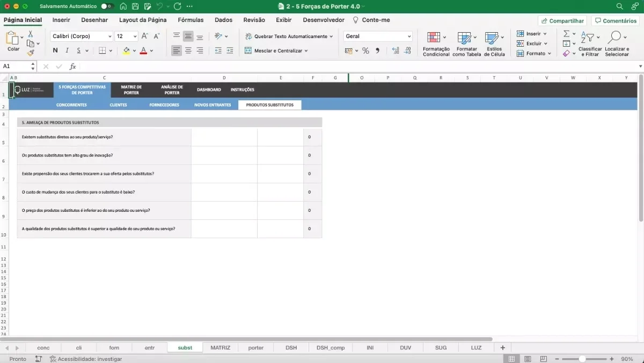Open the font color red swatch

click(143, 50)
